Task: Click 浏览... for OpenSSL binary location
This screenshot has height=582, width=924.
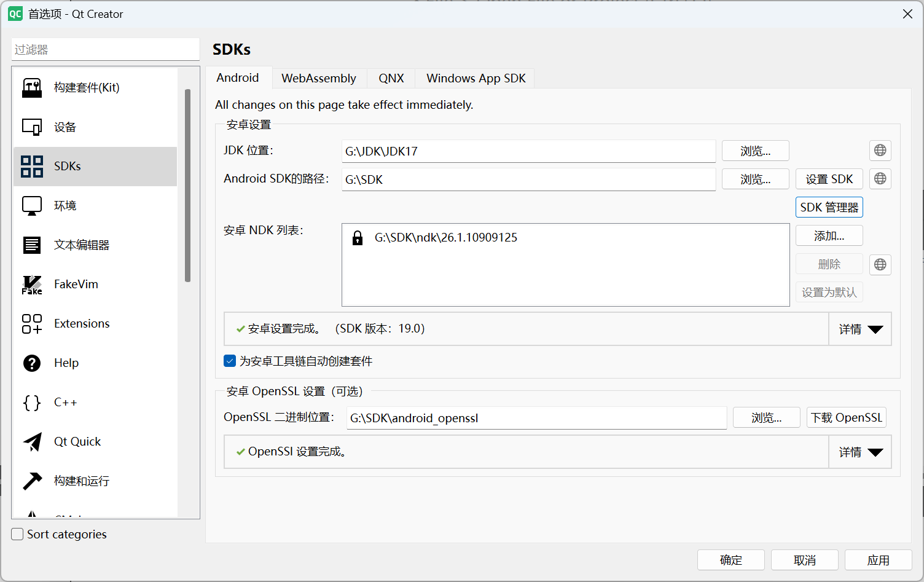Action: 767,417
